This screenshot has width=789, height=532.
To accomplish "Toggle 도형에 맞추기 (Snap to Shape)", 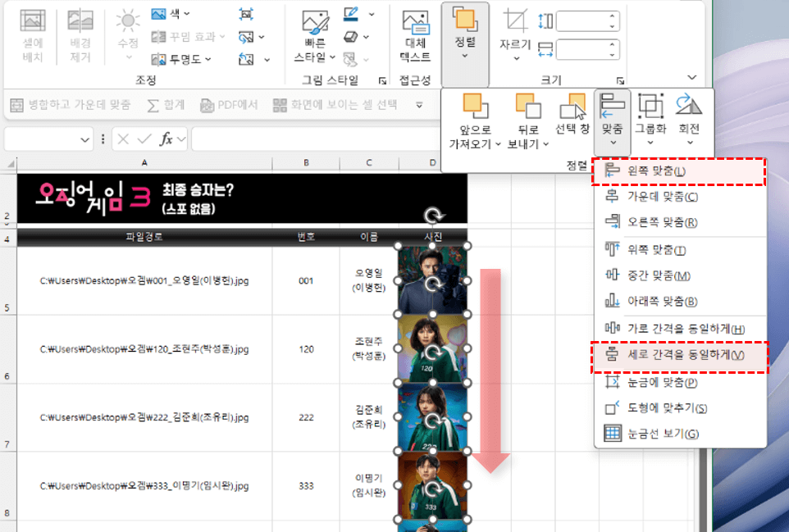I will pos(656,408).
